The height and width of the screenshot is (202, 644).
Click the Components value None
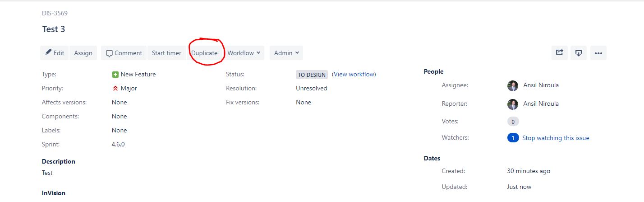point(120,116)
